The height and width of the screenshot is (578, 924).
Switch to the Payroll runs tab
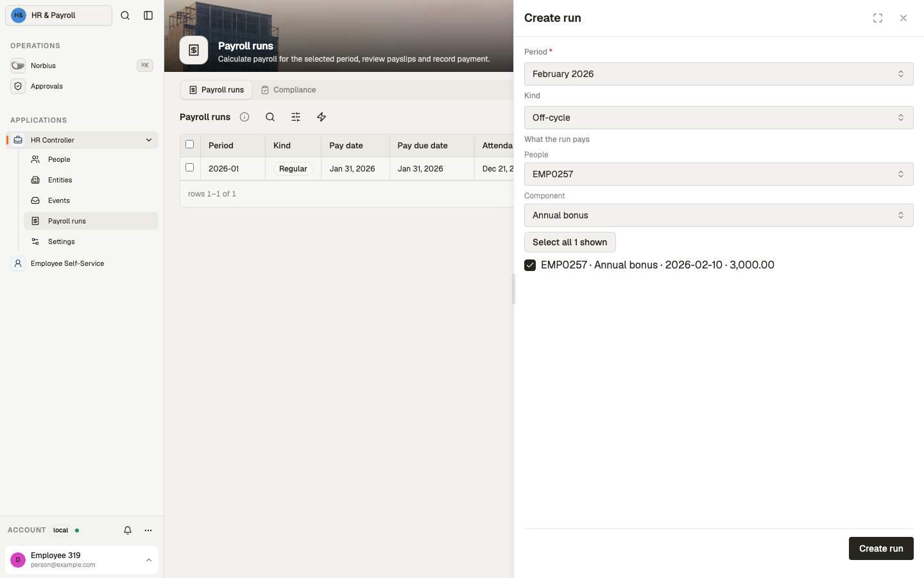coord(216,90)
